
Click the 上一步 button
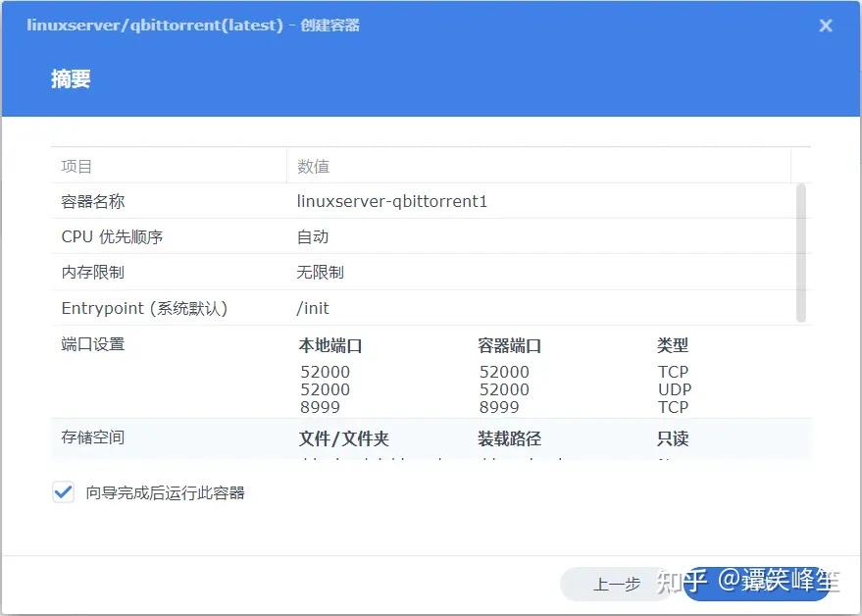(617, 584)
